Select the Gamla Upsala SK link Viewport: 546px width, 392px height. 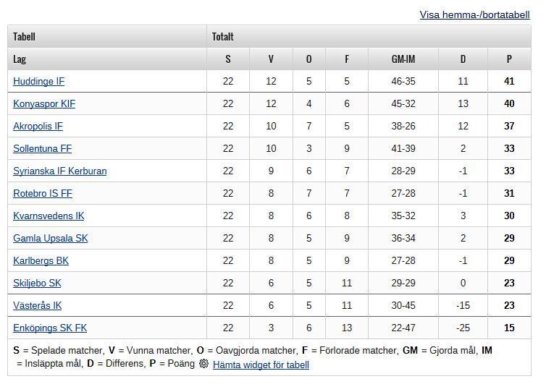click(51, 238)
